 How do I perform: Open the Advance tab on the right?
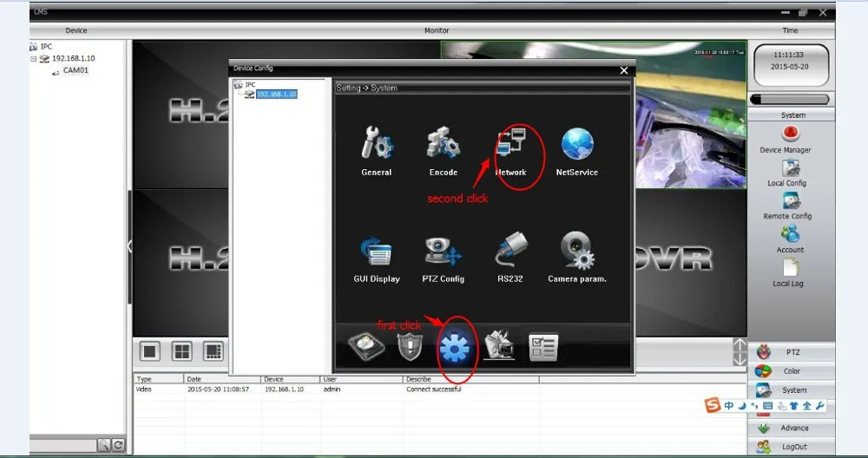coord(791,429)
